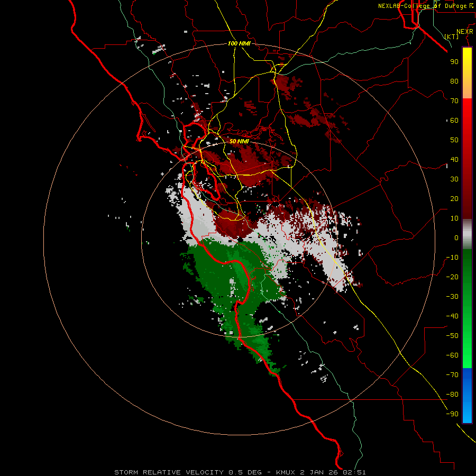Click the NEXR label above the color scale

pos(465,32)
